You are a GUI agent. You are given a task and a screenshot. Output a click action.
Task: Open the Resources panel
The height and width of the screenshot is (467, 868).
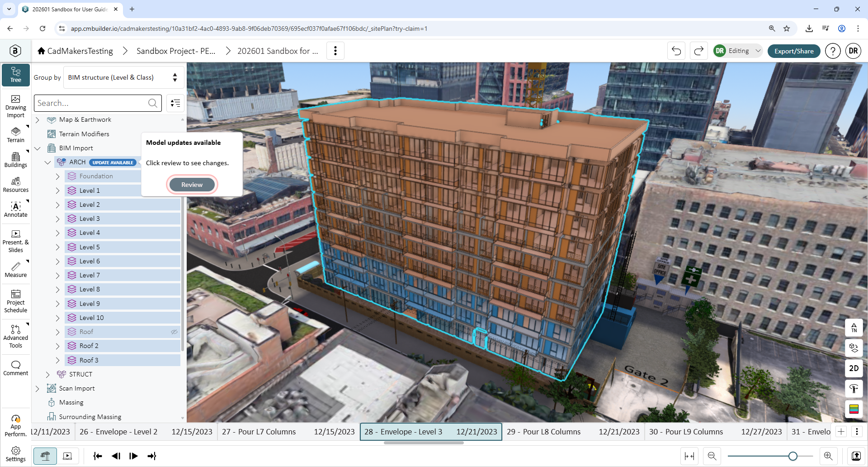16,185
